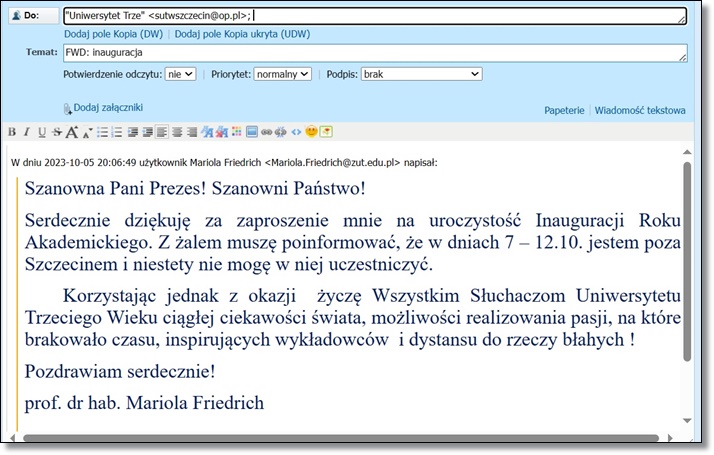Center align the text
The image size is (714, 455).
(177, 132)
